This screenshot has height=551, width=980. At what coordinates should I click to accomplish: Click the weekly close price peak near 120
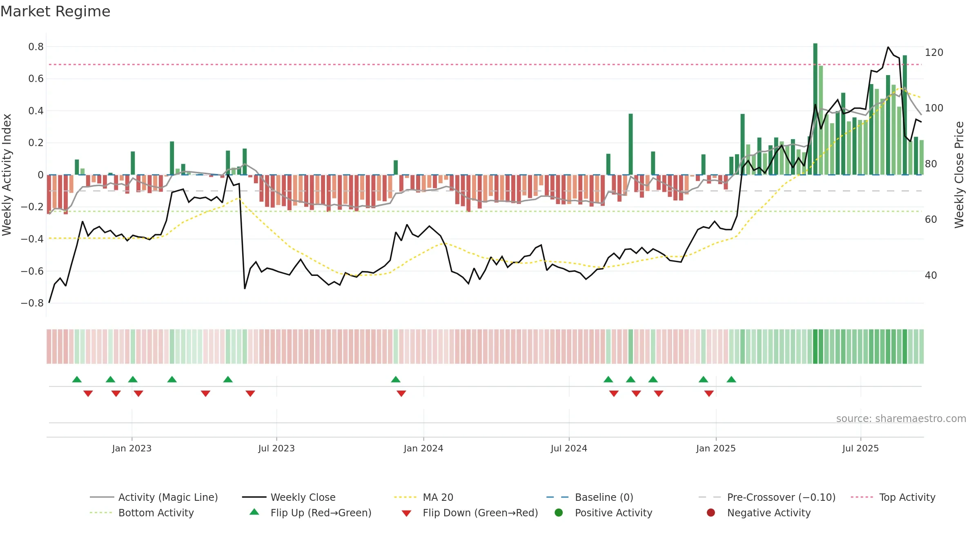[888, 47]
